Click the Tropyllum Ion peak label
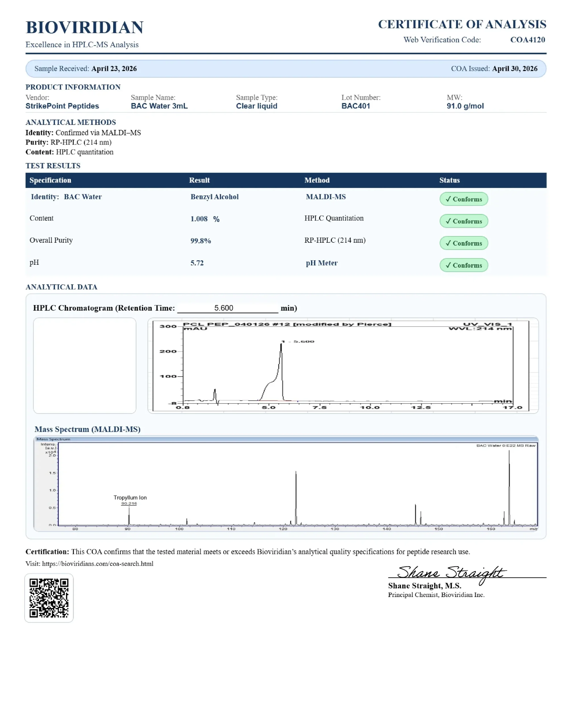This screenshot has width=562, height=728. tap(130, 498)
